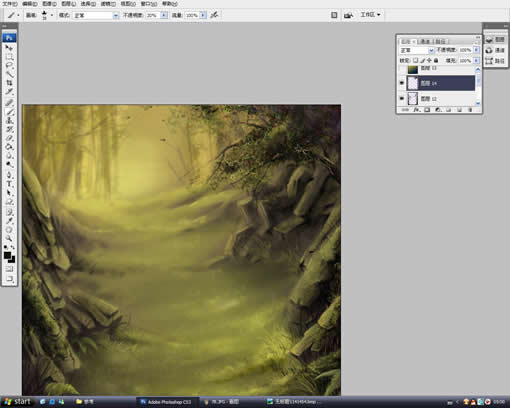Select the Magic Wand tool
Screen dimensions: 510x408
9,74
